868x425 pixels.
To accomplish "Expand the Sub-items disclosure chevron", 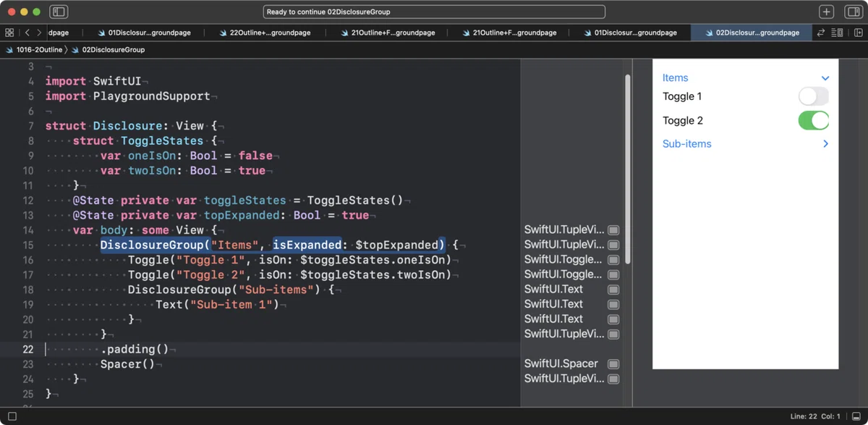I will tap(825, 144).
